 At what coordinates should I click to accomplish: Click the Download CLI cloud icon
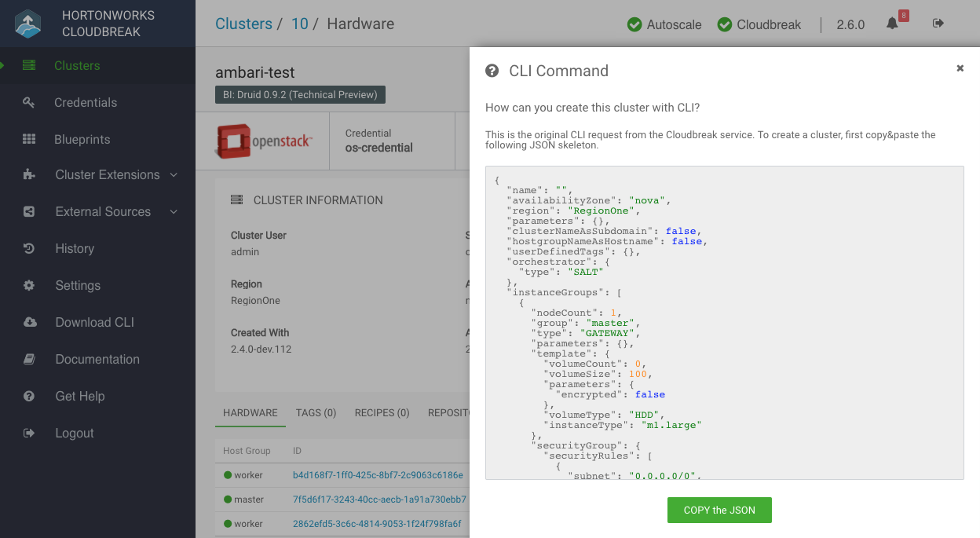[30, 322]
